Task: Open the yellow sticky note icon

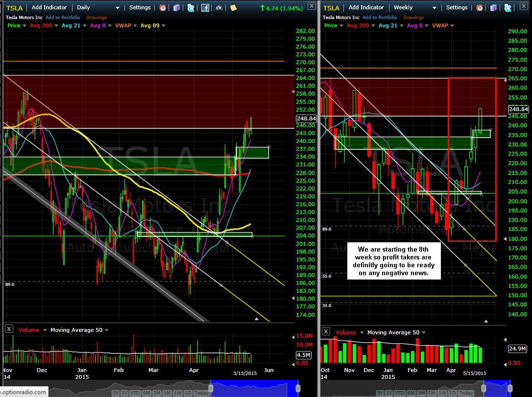Action: point(234,8)
